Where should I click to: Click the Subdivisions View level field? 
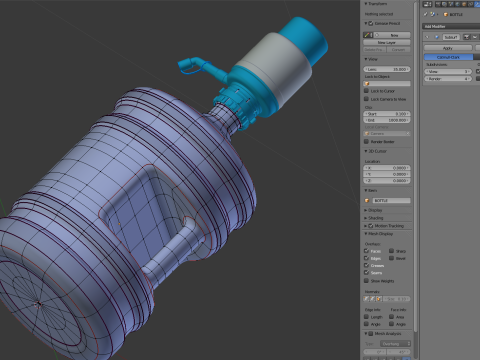[x=448, y=72]
